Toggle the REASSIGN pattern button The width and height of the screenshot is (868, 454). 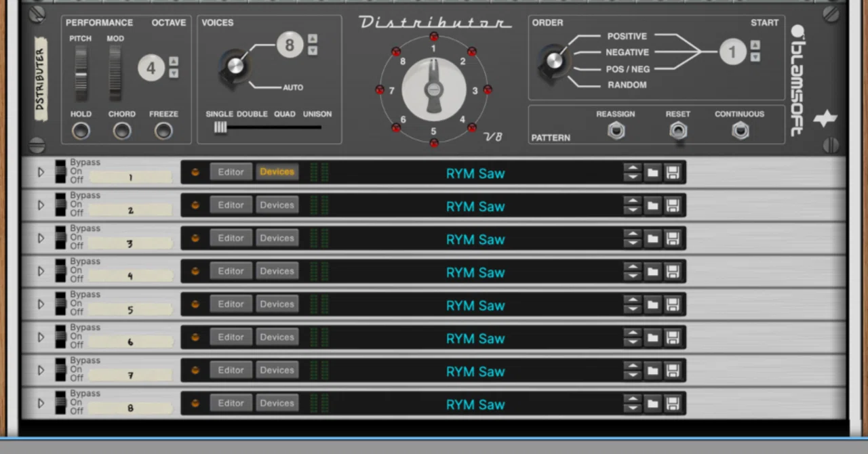click(x=616, y=130)
